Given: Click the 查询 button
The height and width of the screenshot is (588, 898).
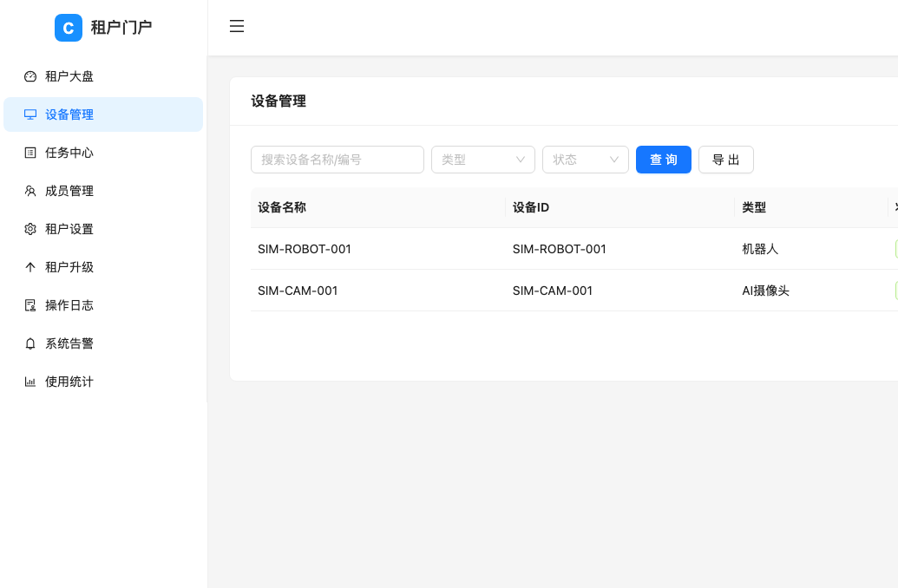Looking at the screenshot, I should coord(663,160).
